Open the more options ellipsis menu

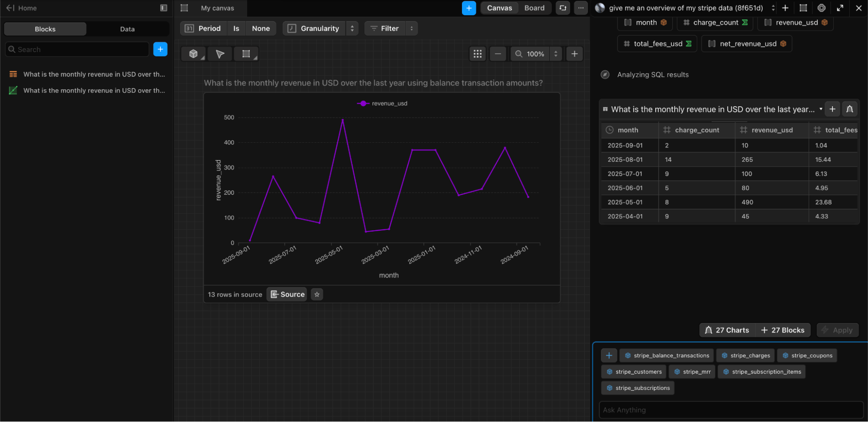click(581, 8)
